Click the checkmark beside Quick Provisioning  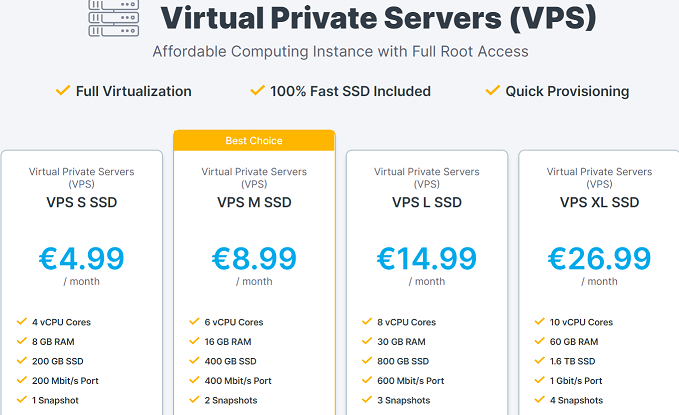(x=492, y=91)
